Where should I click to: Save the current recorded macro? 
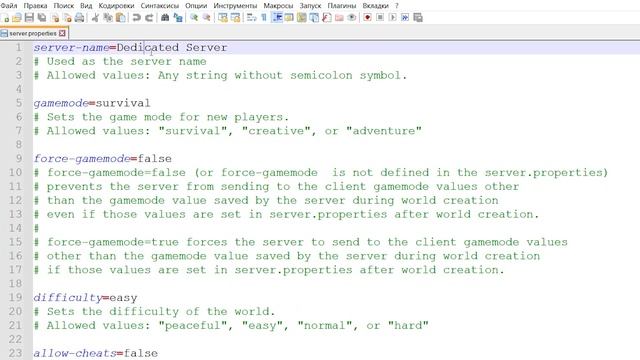pyautogui.click(x=418, y=18)
